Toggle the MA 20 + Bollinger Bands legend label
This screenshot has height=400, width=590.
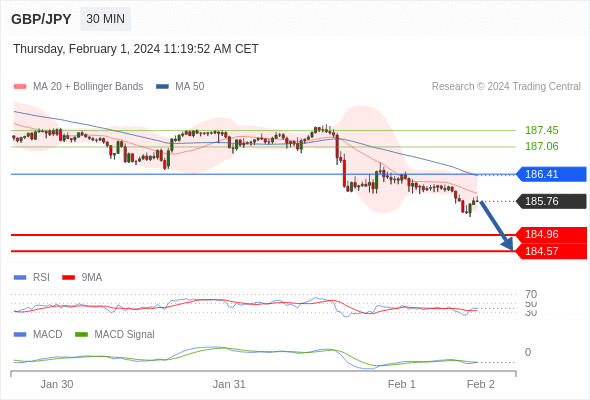pyautogui.click(x=88, y=87)
